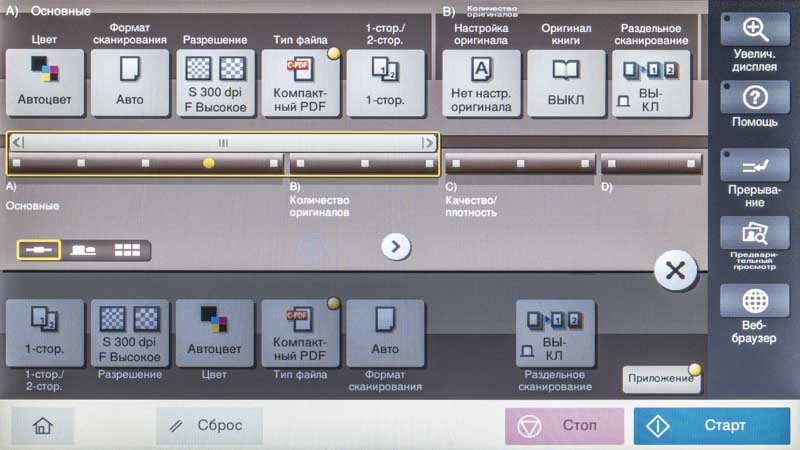Click the Стоп button
Image resolution: width=800 pixels, height=450 pixels.
tap(564, 425)
